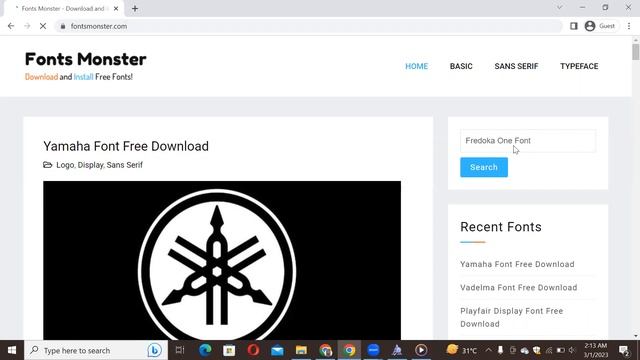Open the Logo category link

coord(65,165)
